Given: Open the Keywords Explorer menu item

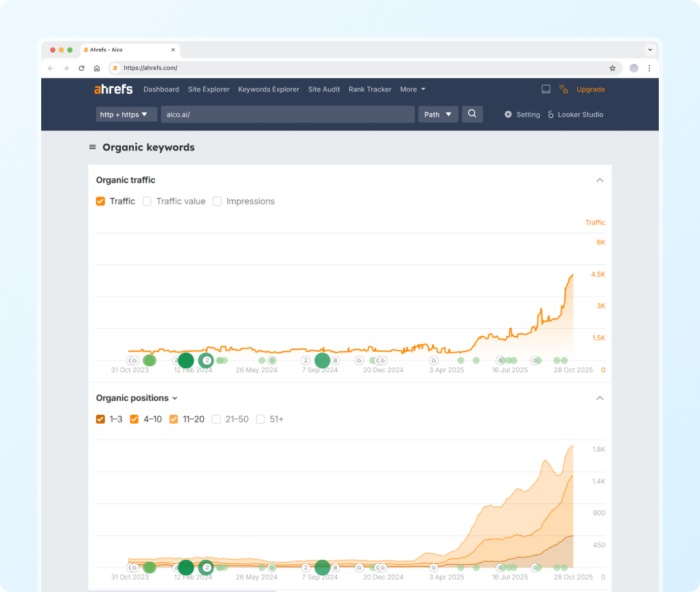Looking at the screenshot, I should [x=268, y=89].
